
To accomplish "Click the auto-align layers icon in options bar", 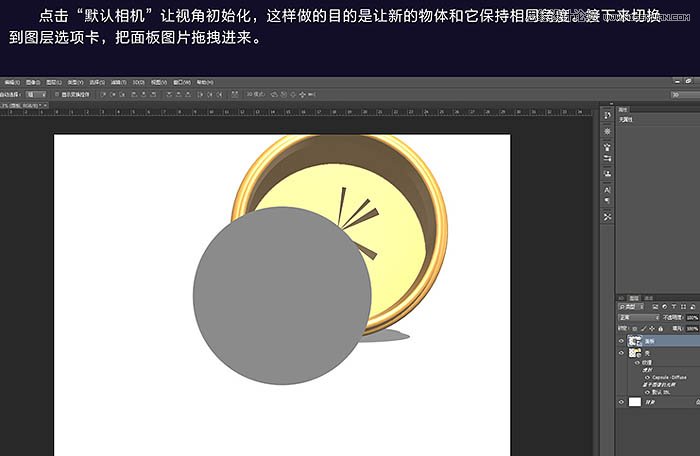I will (x=234, y=94).
